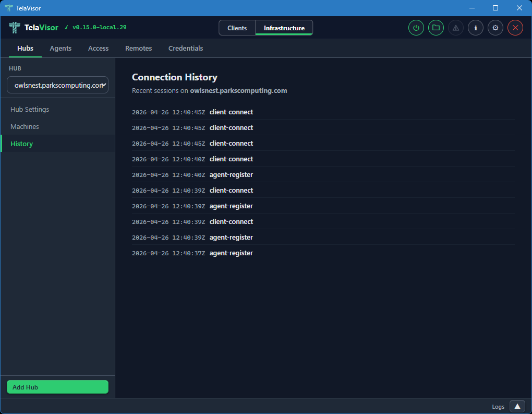Open the owlsnest.parkscomputing.com hub dropdown
This screenshot has width=532, height=414.
58,85
